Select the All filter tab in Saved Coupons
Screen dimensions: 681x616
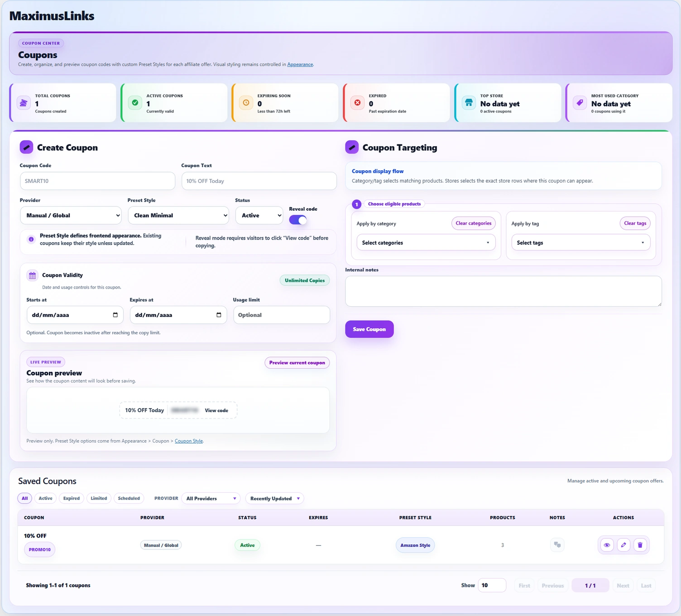(x=25, y=498)
